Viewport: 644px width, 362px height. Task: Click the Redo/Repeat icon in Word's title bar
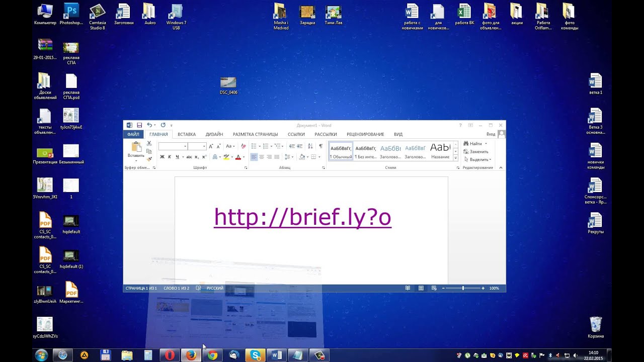pyautogui.click(x=163, y=125)
